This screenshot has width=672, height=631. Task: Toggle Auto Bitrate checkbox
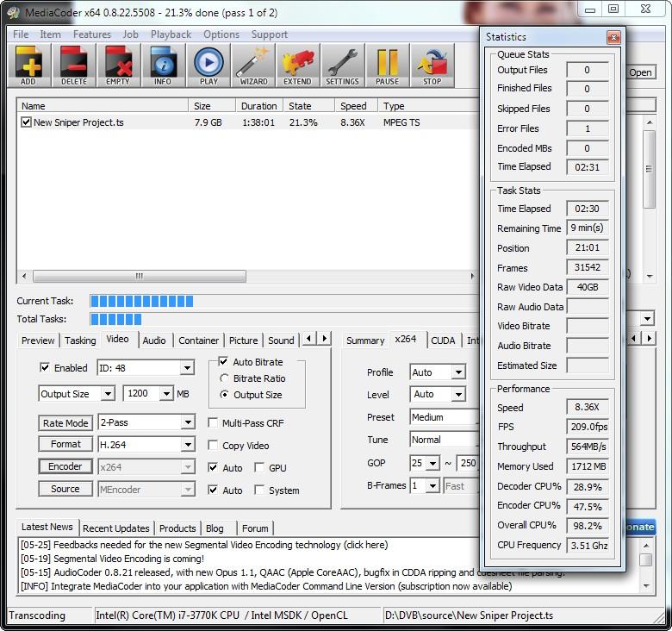coord(223,361)
